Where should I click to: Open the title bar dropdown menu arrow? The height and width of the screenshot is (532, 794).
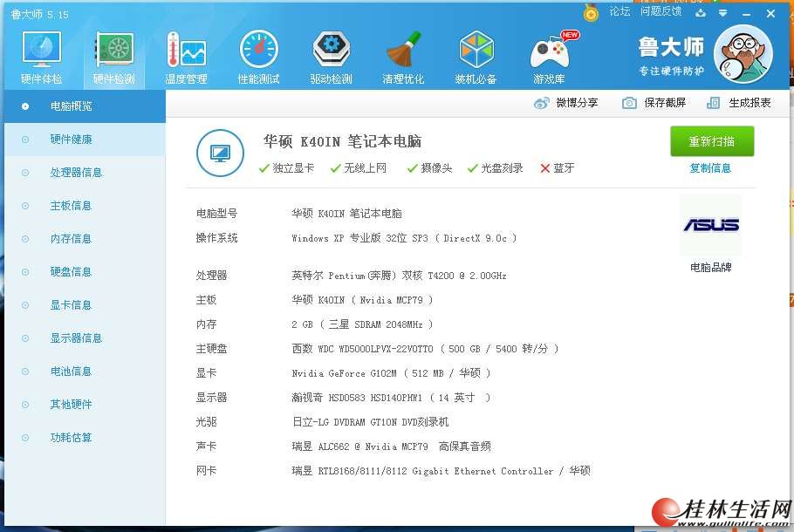click(723, 13)
